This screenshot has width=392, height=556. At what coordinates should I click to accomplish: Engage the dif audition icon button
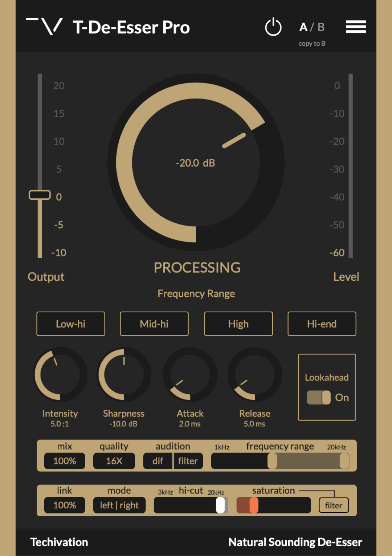pos(158,461)
